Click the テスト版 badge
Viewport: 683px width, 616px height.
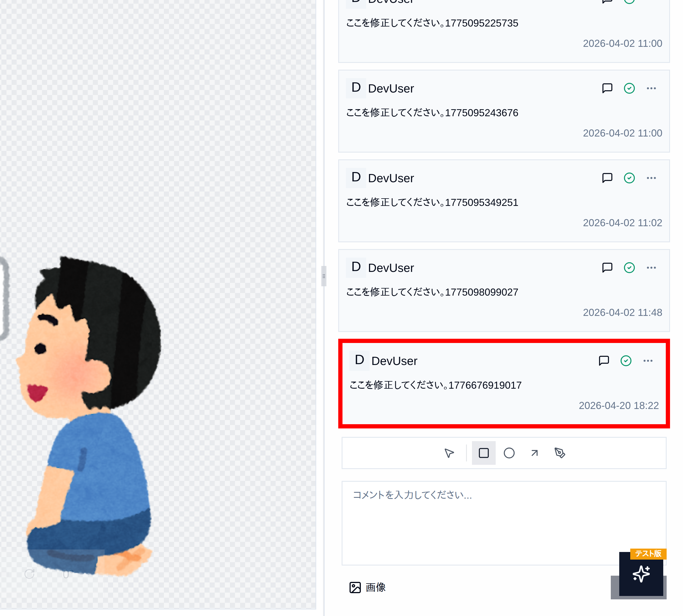point(648,554)
